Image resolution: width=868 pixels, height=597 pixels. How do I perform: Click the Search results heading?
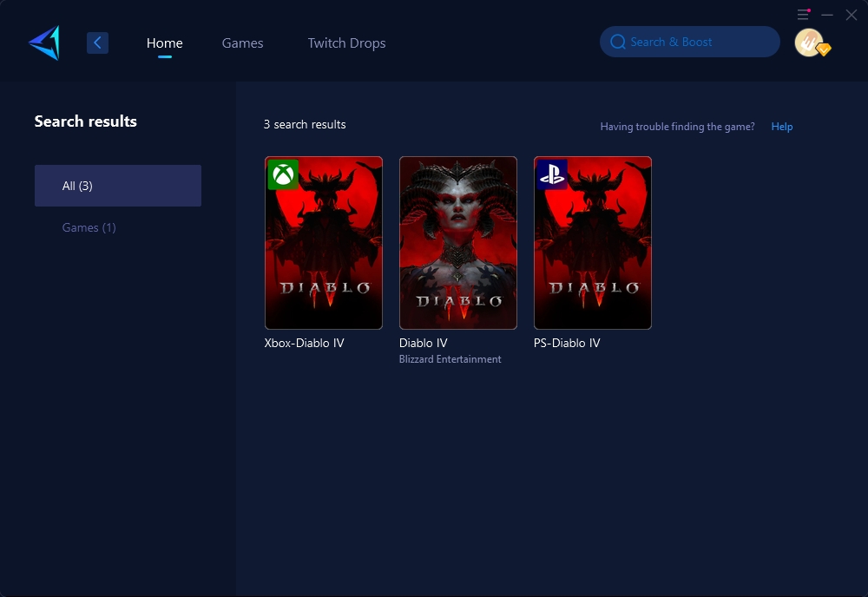pos(86,121)
